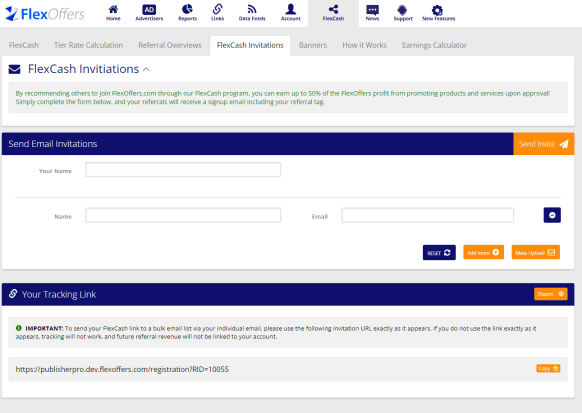Screen dimensions: 582x413
Task: Click the FlexOffers logo
Action: (45, 14)
